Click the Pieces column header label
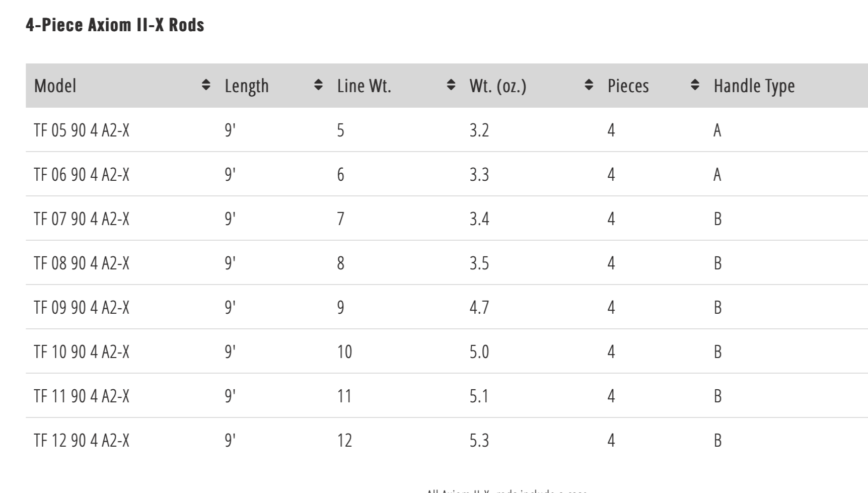 click(628, 86)
